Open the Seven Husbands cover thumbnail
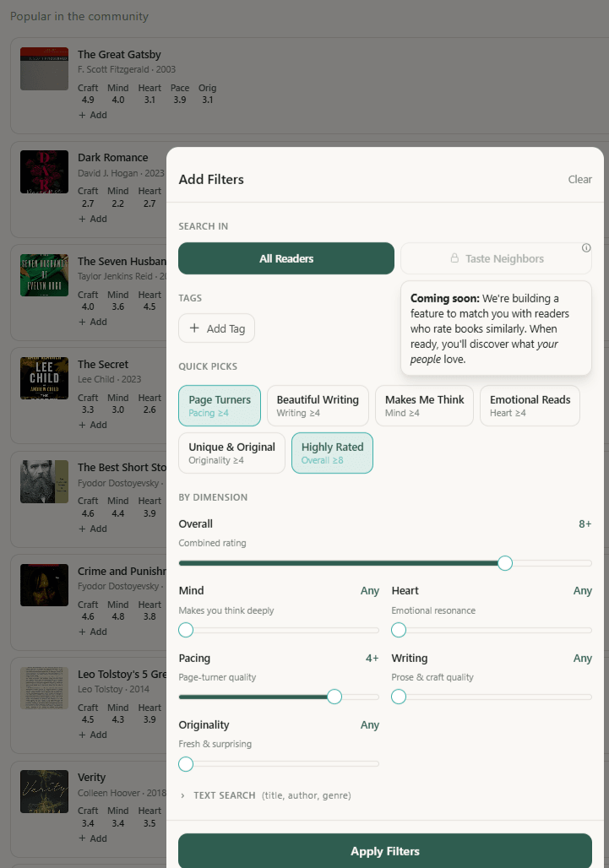The width and height of the screenshot is (609, 868). click(44, 275)
